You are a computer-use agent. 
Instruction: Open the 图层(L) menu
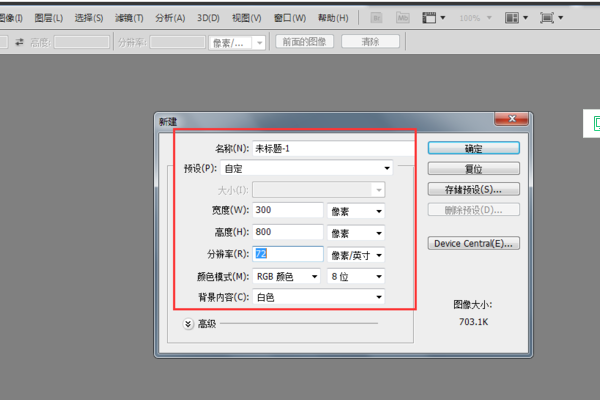coord(49,18)
